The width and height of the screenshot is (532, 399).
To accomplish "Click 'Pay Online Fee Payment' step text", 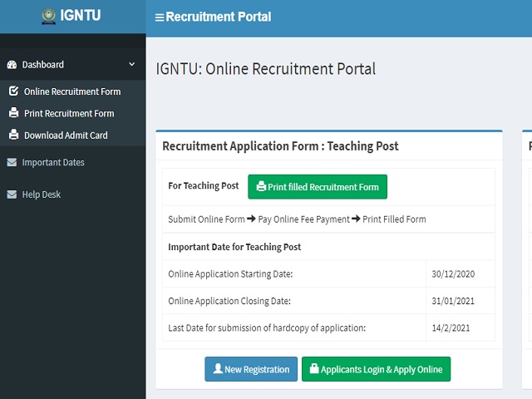I will (x=303, y=219).
